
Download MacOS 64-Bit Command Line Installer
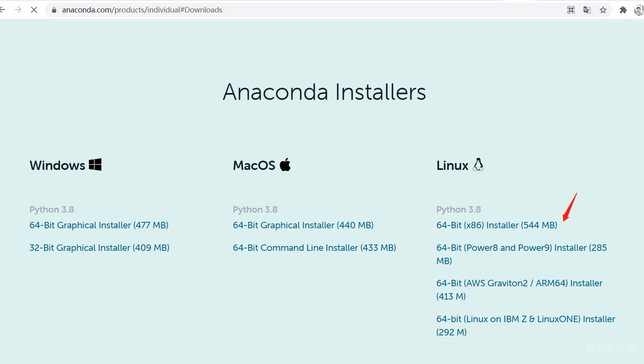(x=314, y=248)
